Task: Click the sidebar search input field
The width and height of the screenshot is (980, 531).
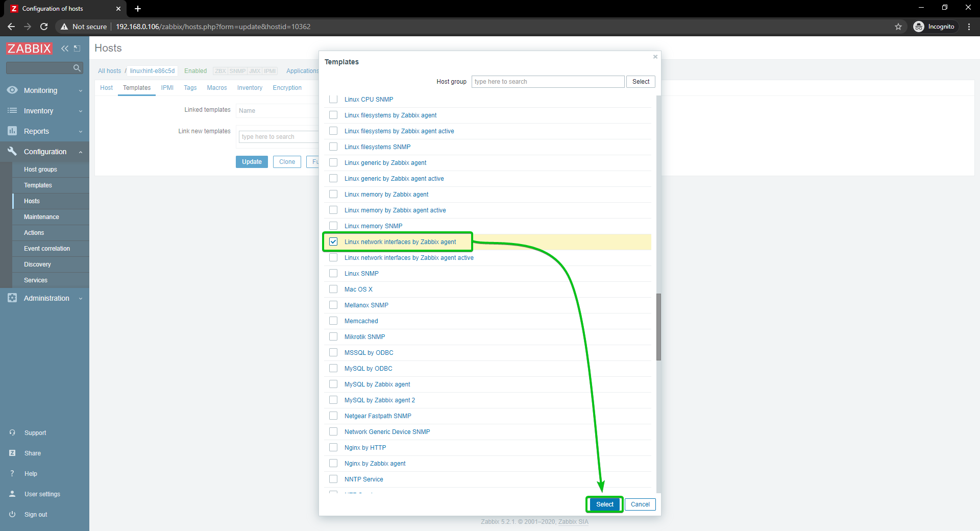Action: click(x=39, y=68)
